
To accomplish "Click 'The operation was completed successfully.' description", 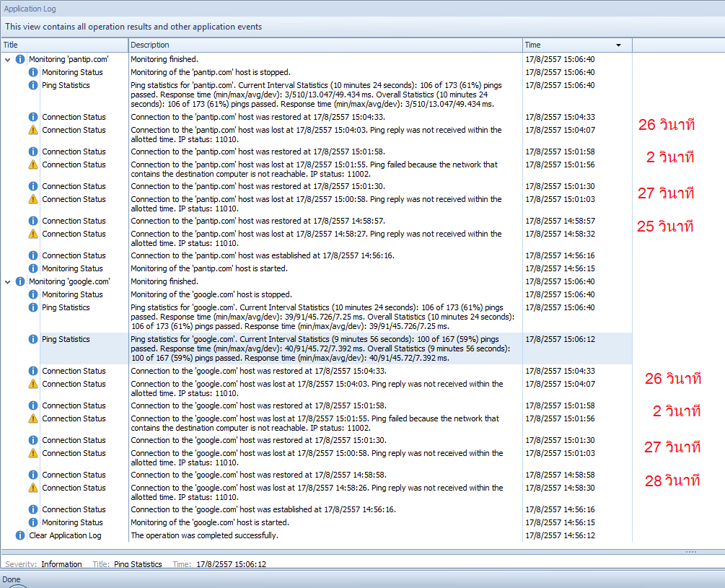I will (x=204, y=535).
